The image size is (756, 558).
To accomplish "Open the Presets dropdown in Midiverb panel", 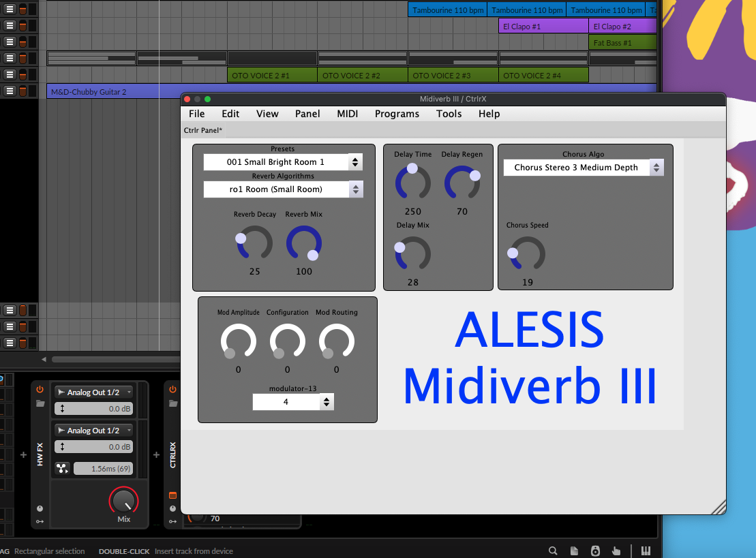I will (282, 162).
